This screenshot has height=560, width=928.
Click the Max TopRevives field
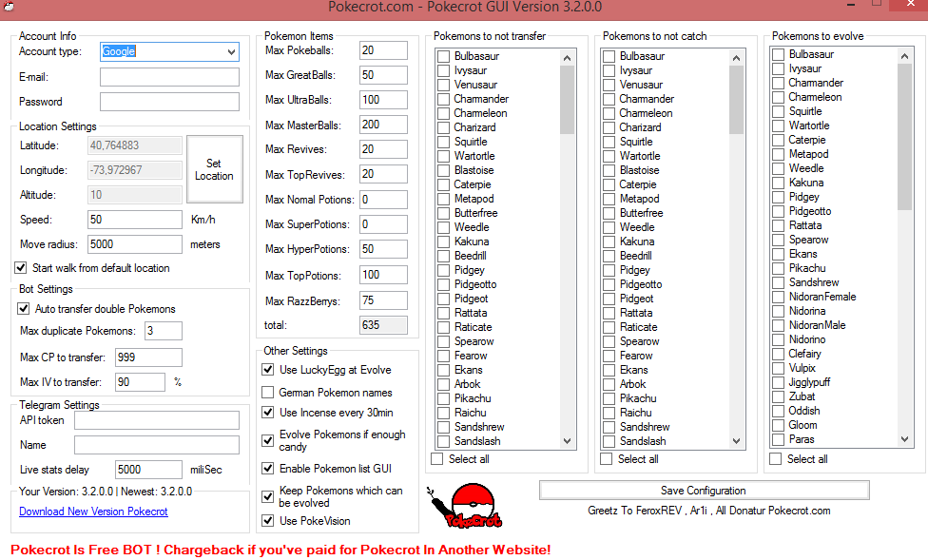point(383,174)
